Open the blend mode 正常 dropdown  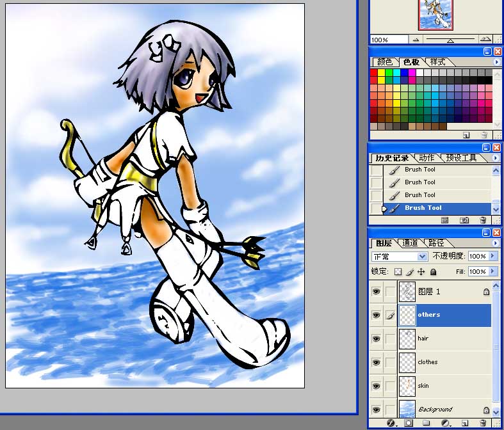423,257
